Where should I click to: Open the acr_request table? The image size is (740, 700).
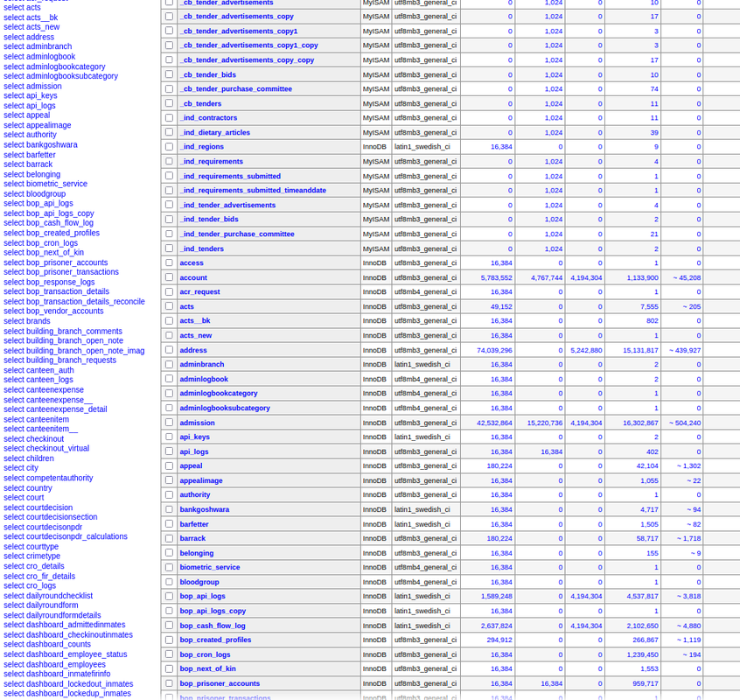pyautogui.click(x=199, y=291)
